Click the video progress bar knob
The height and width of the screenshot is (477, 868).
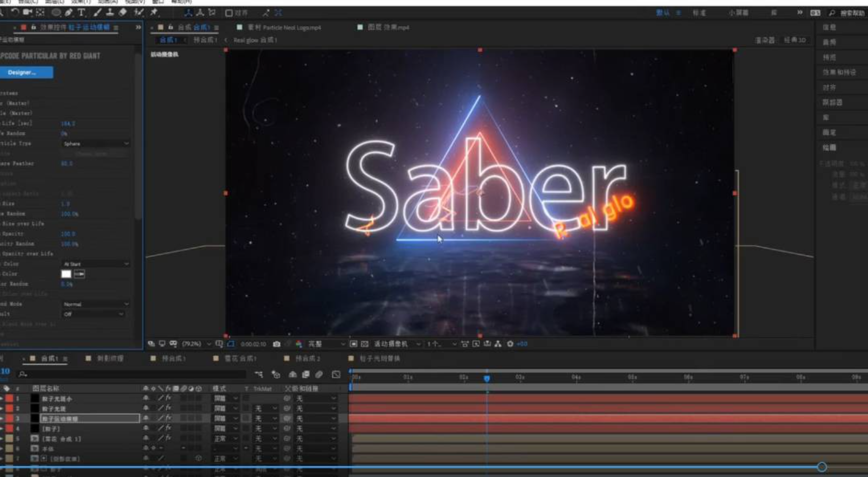pos(822,467)
